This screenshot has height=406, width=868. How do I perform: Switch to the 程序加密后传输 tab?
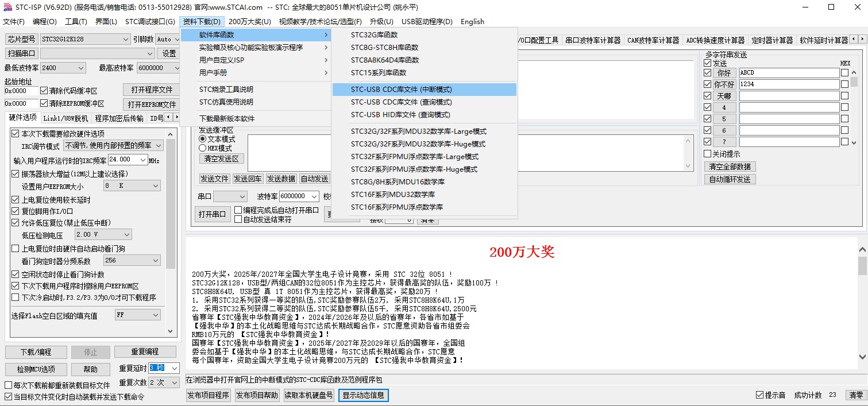tap(119, 118)
